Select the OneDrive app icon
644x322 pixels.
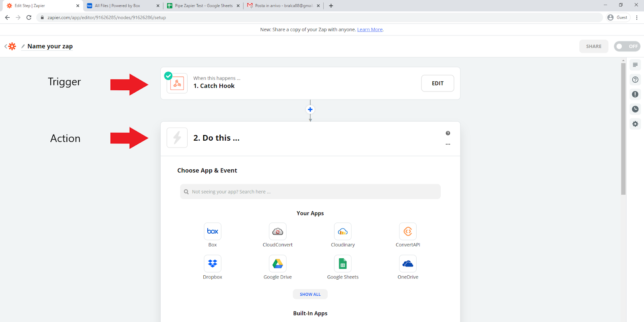pyautogui.click(x=408, y=264)
